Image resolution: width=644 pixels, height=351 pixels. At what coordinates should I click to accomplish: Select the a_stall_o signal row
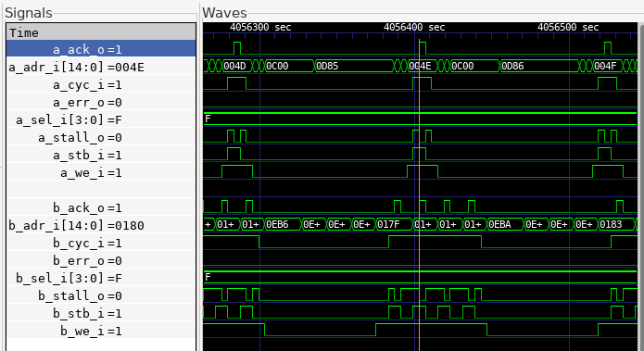coord(101,137)
